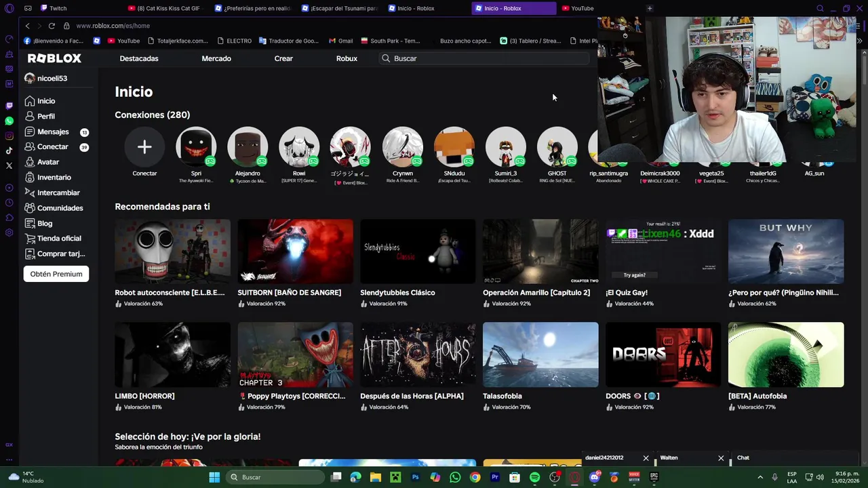This screenshot has height=488, width=868.
Task: Open Traductor de Google bookmark
Action: point(288,41)
